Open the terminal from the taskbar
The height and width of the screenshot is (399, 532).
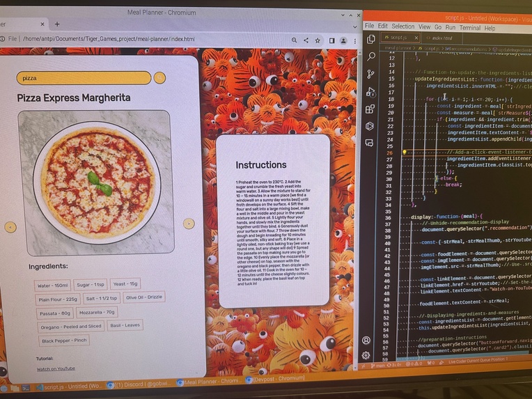[x=26, y=388]
